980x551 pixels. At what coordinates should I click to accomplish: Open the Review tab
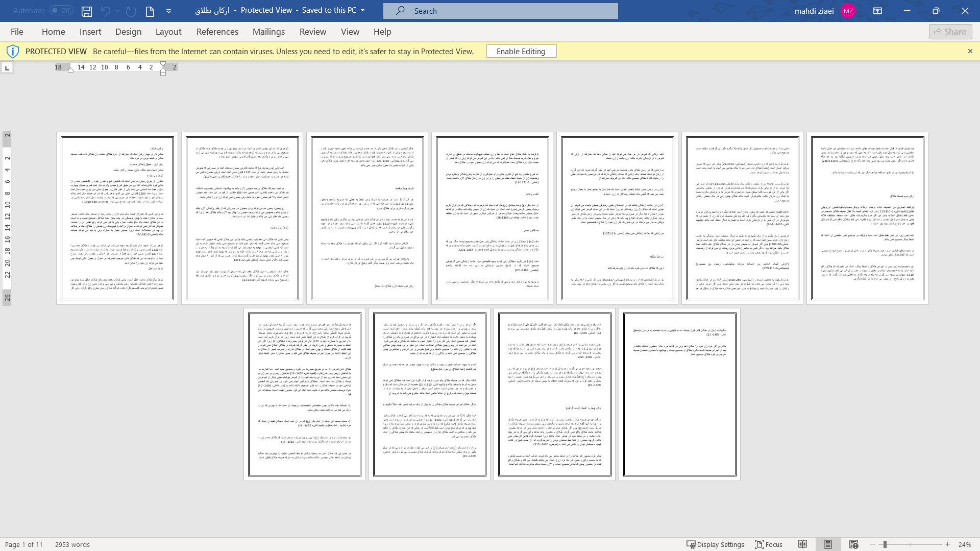coord(313,32)
